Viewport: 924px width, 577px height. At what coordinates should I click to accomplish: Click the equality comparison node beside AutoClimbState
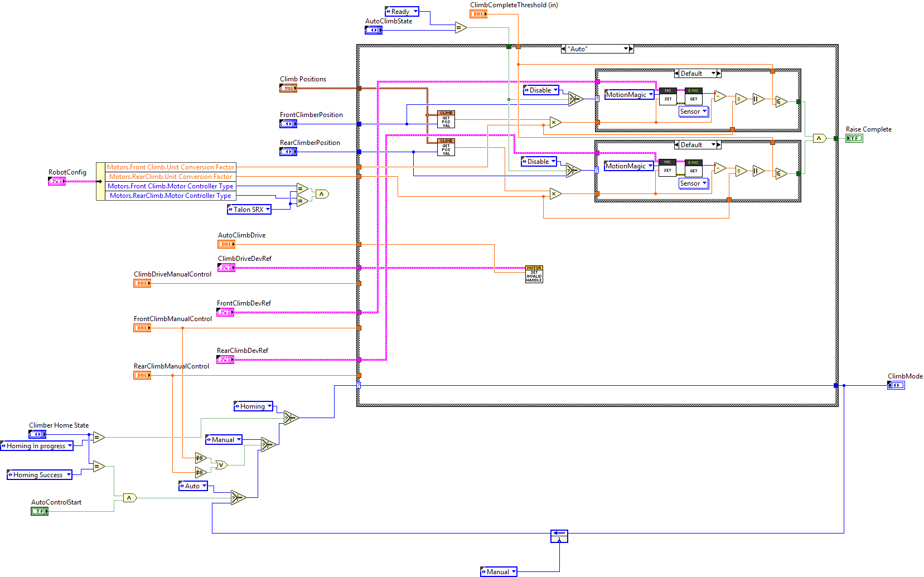point(459,28)
